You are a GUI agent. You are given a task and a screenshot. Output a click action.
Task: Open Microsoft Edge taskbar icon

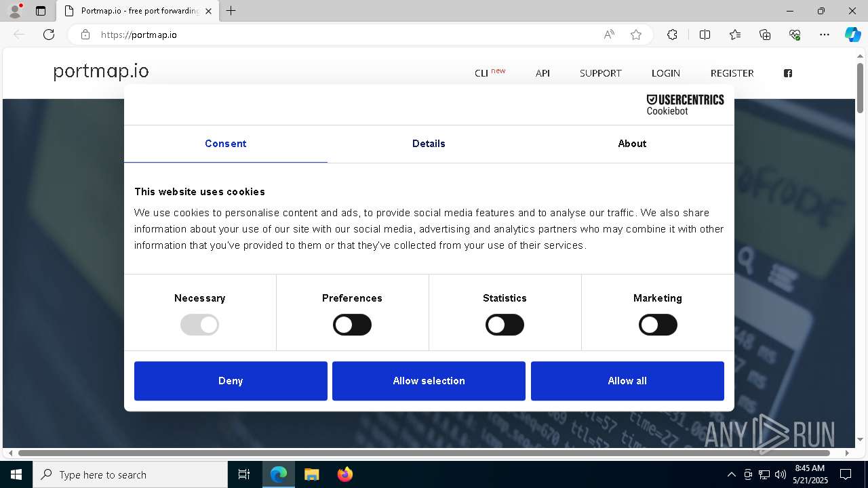tap(279, 474)
